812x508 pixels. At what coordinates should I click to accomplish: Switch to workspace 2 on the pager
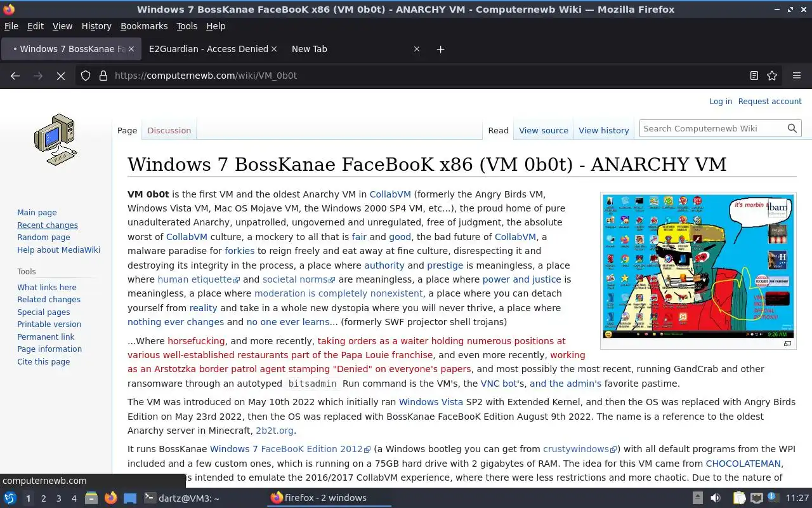click(44, 498)
